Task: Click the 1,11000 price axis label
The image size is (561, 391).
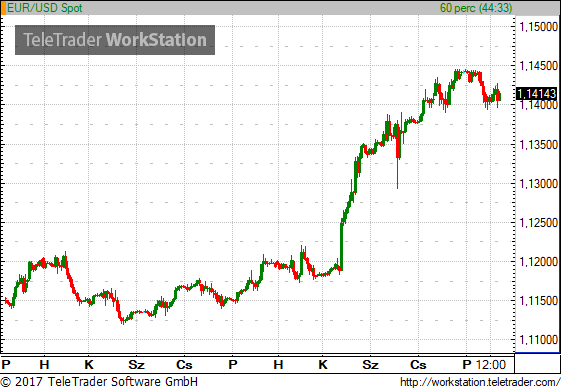Action: pyautogui.click(x=538, y=340)
